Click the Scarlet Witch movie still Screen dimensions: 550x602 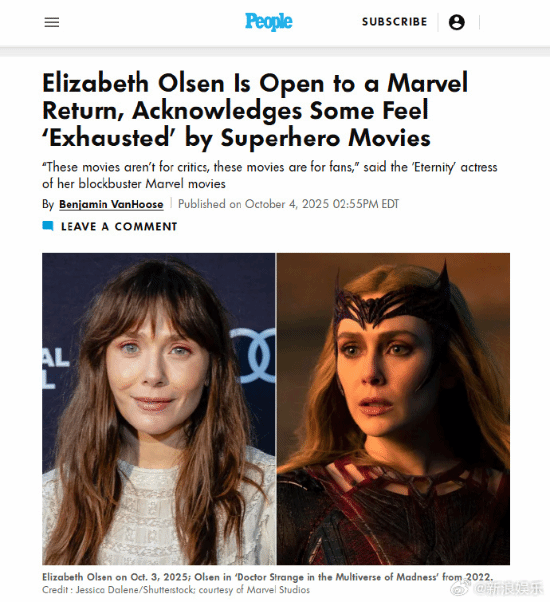393,408
